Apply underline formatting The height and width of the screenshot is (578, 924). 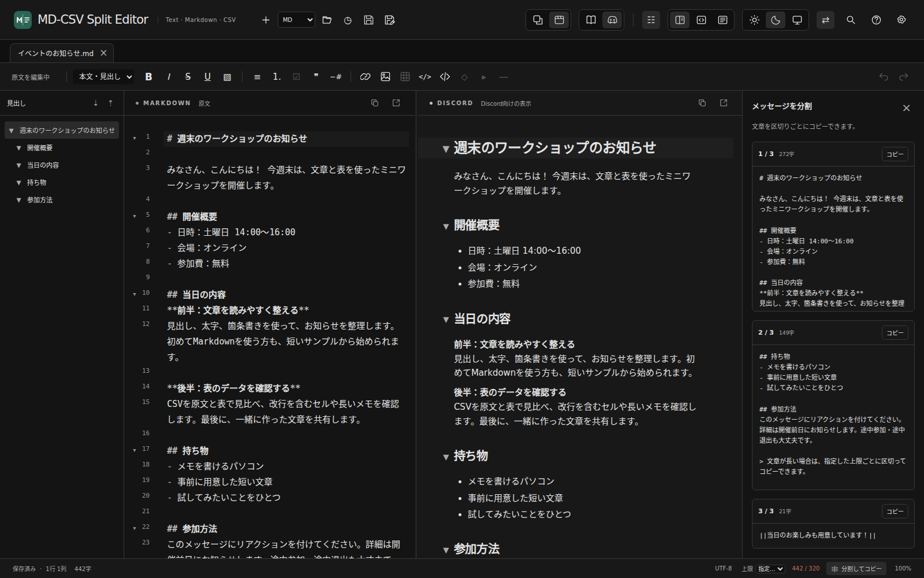(207, 77)
